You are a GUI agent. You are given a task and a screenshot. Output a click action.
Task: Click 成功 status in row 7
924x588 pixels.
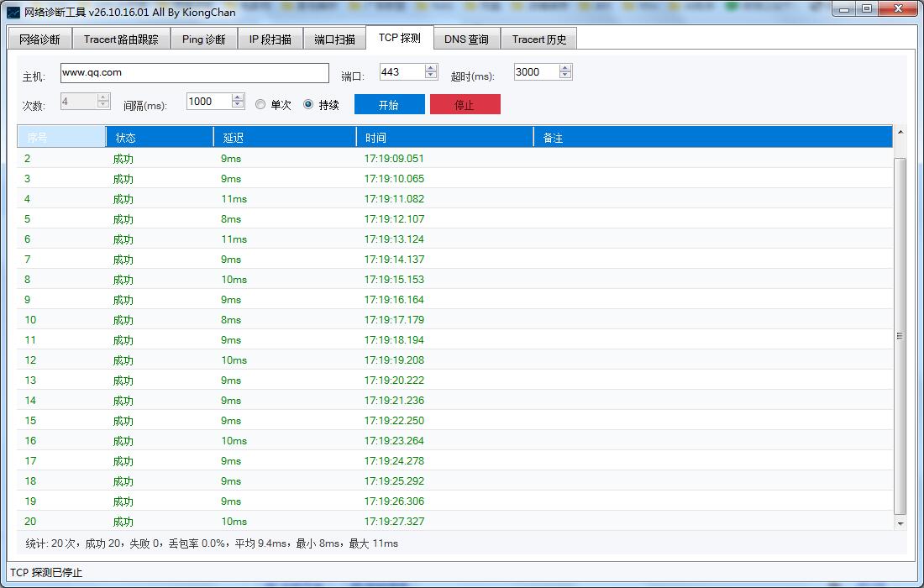tap(123, 260)
